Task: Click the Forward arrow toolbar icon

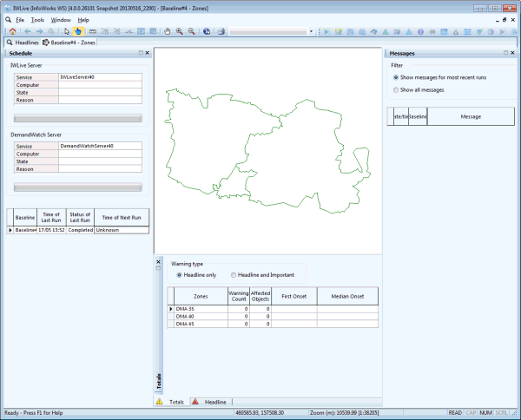Action: pos(40,31)
